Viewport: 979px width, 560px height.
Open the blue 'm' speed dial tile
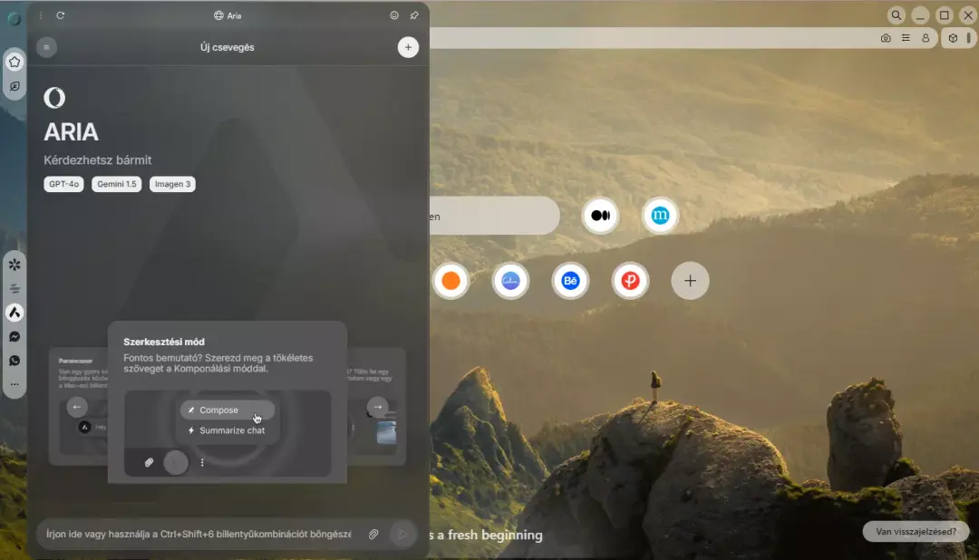click(660, 216)
